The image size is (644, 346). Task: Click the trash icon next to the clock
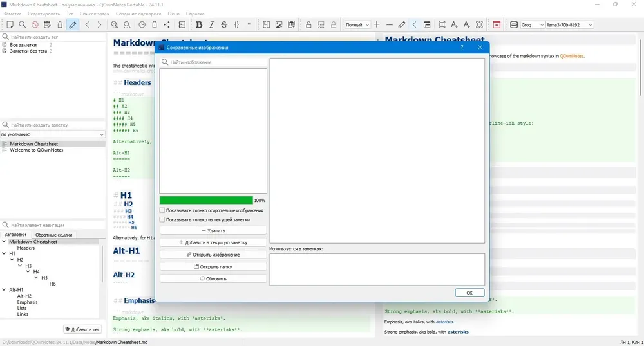click(155, 24)
